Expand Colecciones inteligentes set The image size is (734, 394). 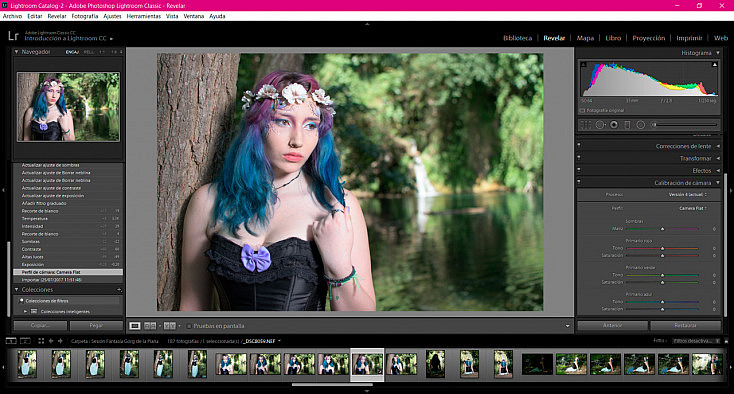pos(25,311)
